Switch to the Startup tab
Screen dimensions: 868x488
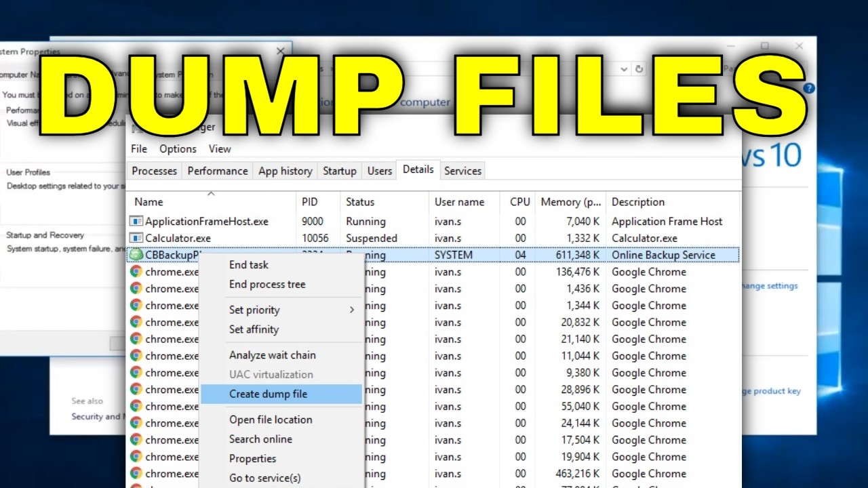(340, 171)
